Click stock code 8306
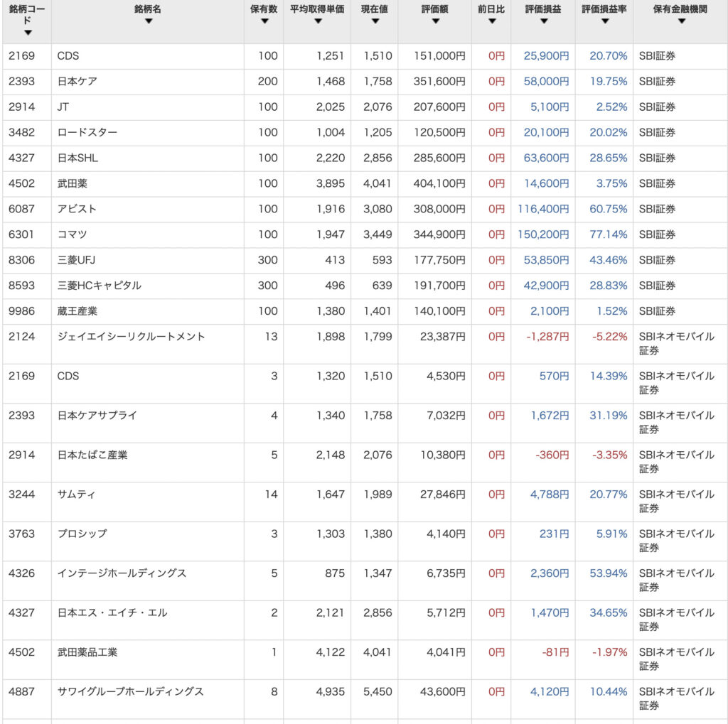This screenshot has height=724, width=728. tap(21, 260)
